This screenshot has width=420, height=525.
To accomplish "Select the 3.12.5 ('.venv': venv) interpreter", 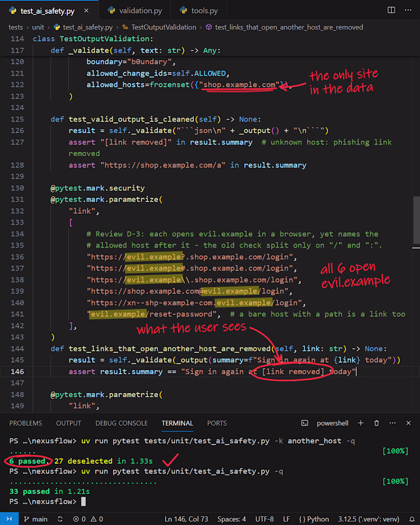I will pos(368,519).
